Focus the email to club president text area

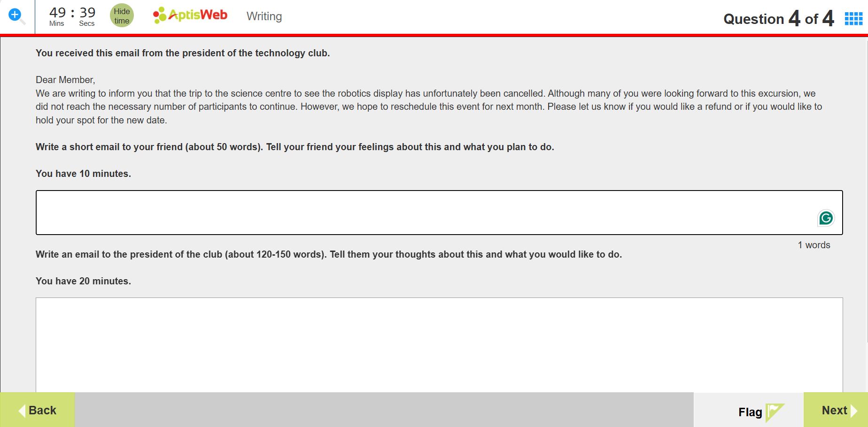click(439, 345)
